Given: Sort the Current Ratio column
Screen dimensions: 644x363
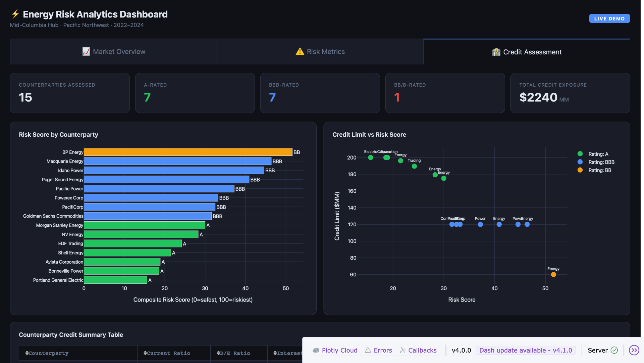Looking at the screenshot, I should click(x=145, y=353).
